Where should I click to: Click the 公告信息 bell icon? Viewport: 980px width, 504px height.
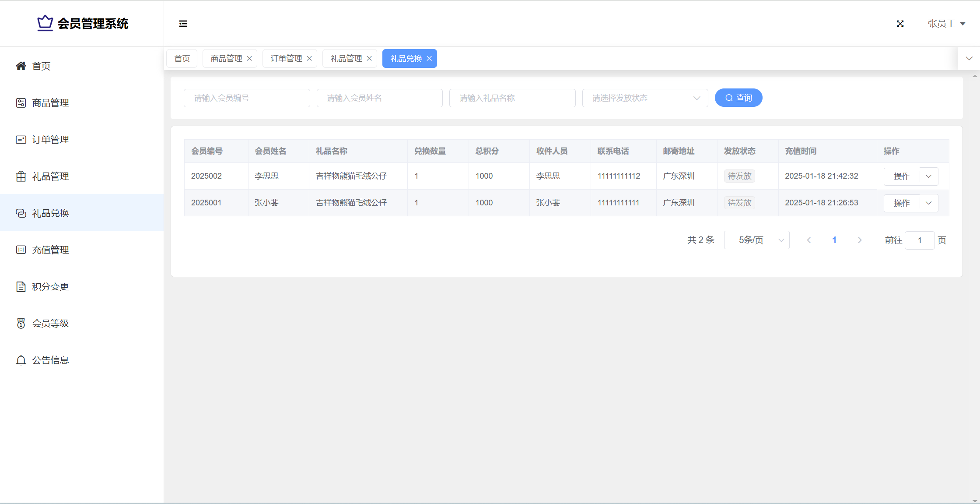point(21,360)
